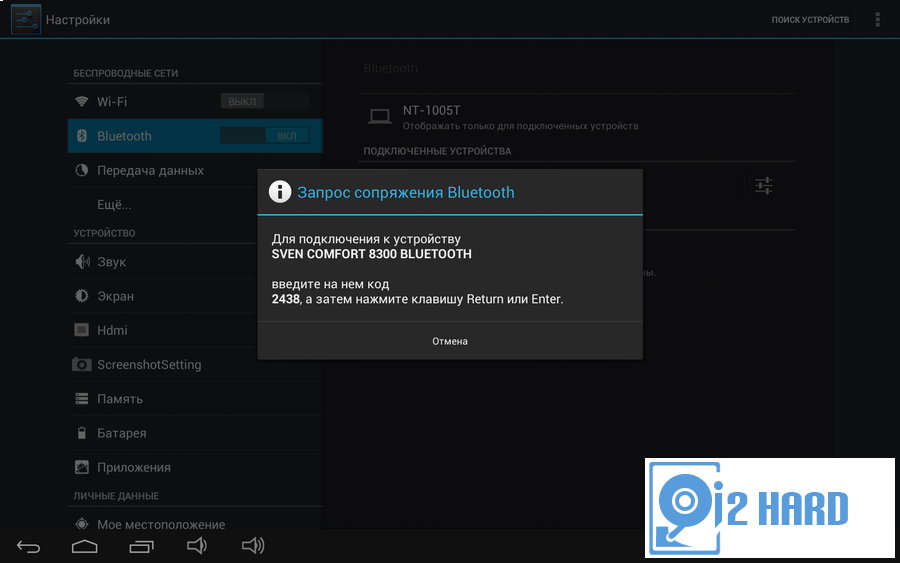Viewport: 900px width, 563px height.
Task: Tap the pairing code 2438 text
Action: (285, 299)
